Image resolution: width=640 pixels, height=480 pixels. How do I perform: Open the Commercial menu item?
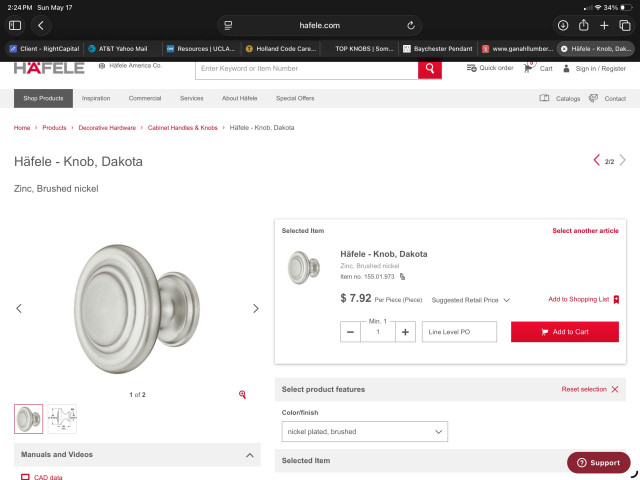(x=145, y=98)
